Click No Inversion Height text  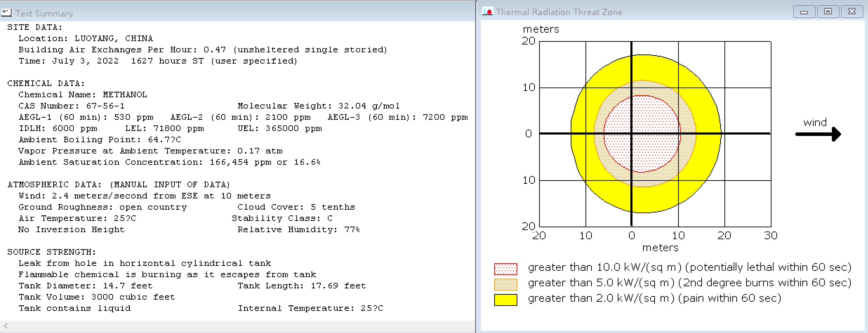pos(72,230)
